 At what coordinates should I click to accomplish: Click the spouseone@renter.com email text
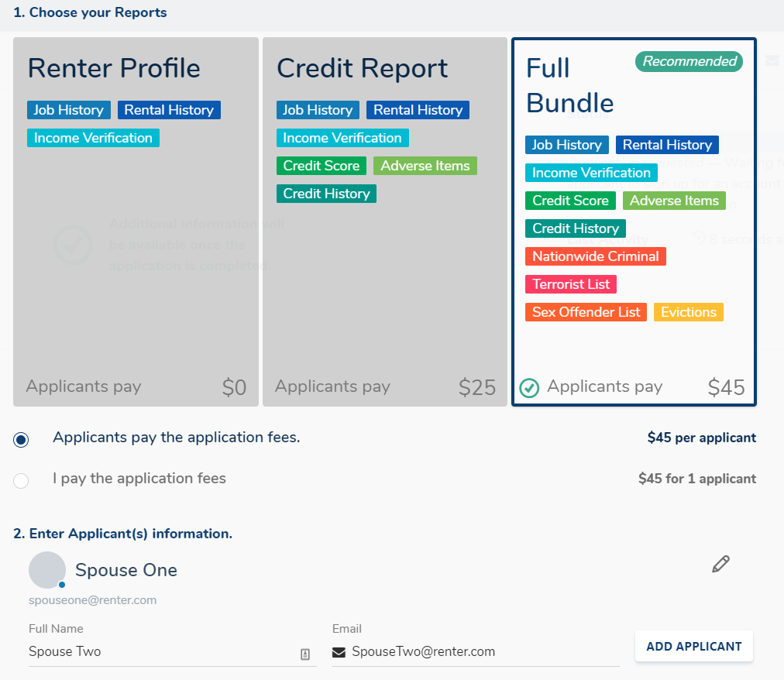point(92,600)
